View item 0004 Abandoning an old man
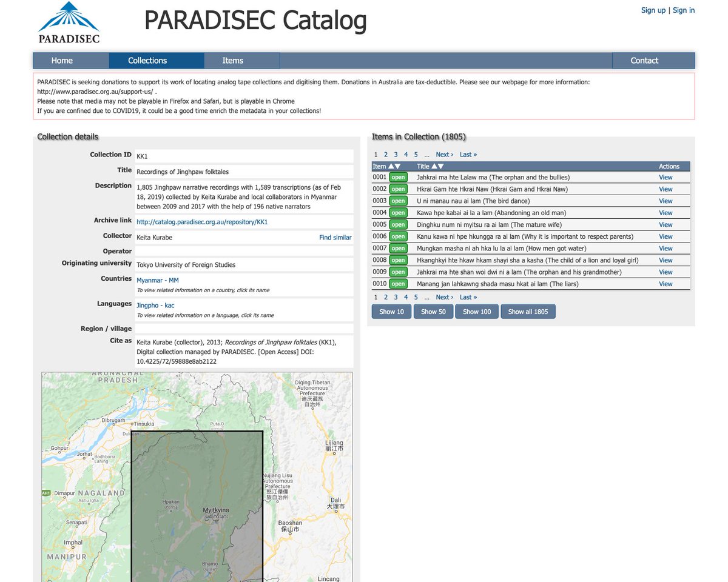 tap(666, 213)
